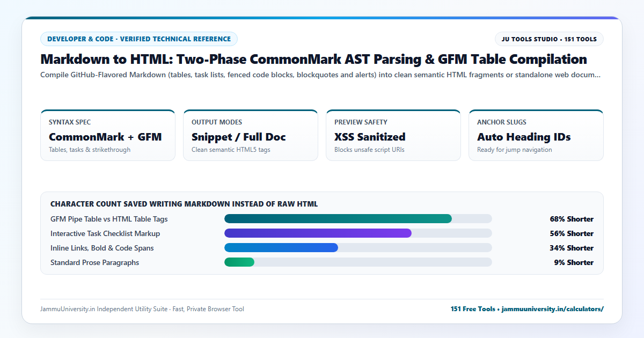Open the Preview Safety XSS Sanitized card
This screenshot has width=644, height=338.
coord(393,135)
